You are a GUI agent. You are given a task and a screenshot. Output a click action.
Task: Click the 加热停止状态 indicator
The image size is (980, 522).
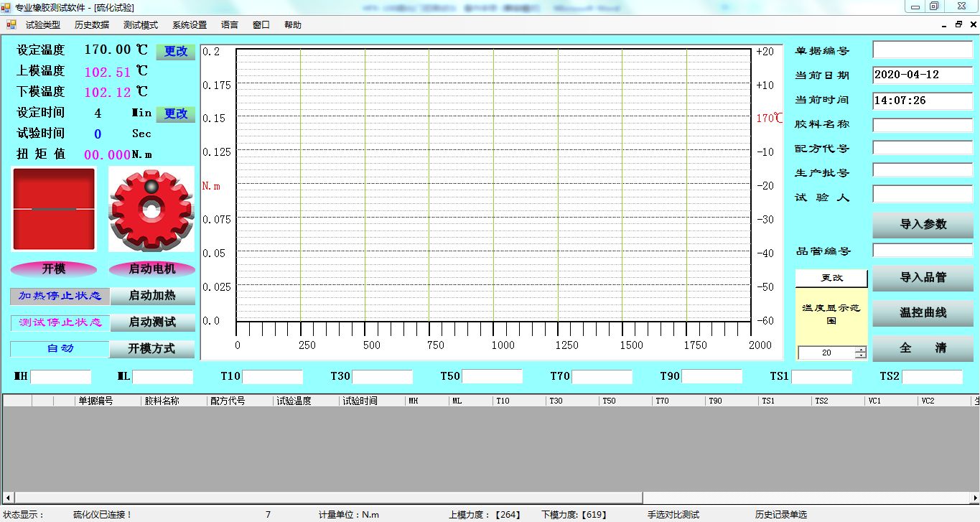[x=60, y=296]
